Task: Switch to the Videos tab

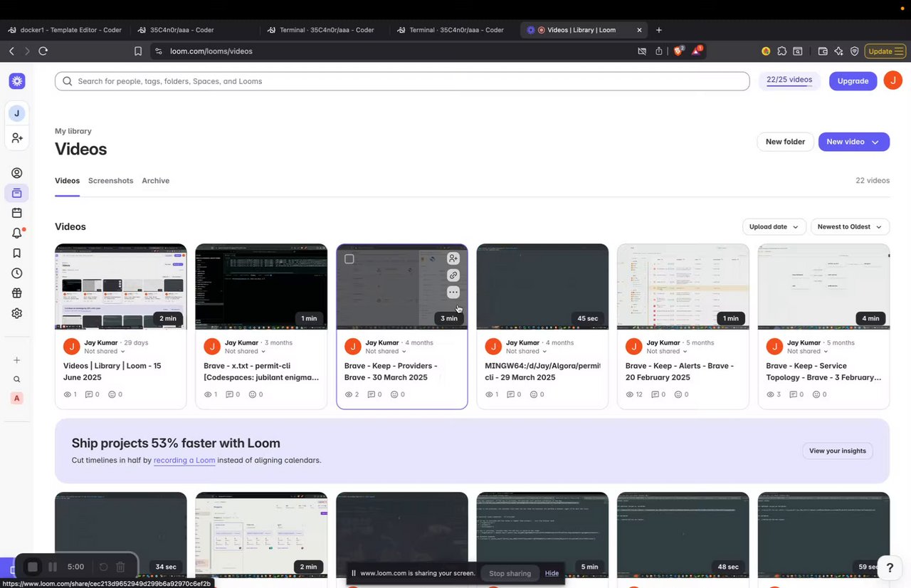Action: 67,181
